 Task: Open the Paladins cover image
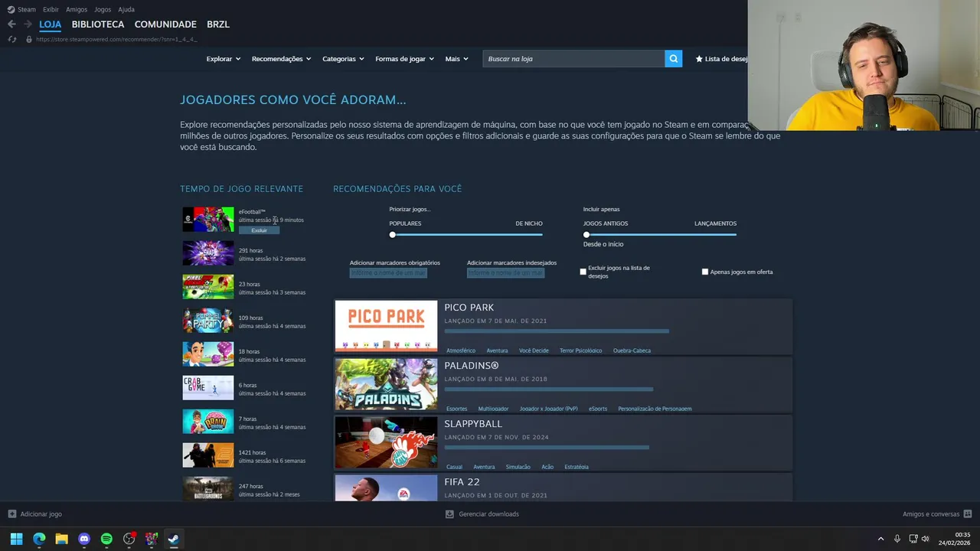(x=386, y=384)
